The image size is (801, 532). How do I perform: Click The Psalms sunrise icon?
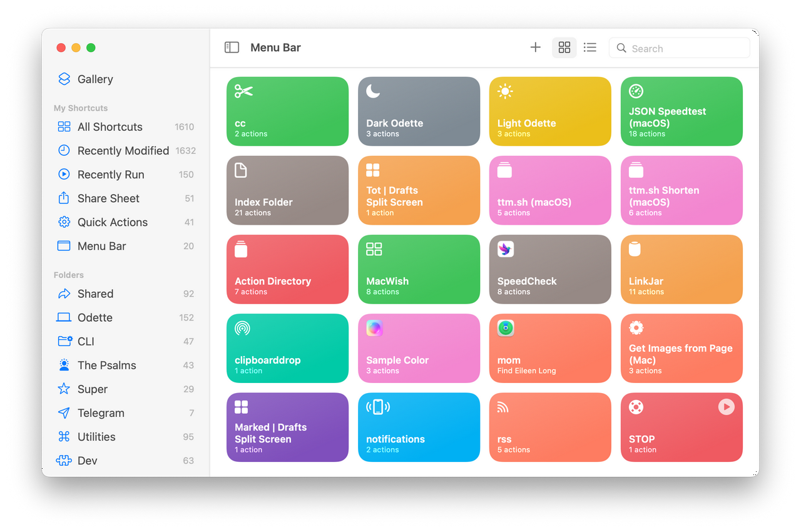click(x=64, y=365)
